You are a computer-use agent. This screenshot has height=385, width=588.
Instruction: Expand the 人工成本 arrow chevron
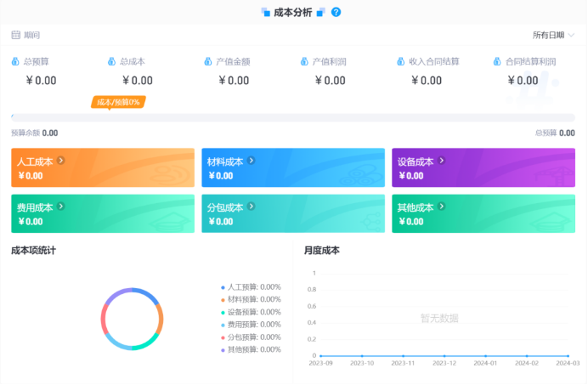pyautogui.click(x=60, y=161)
